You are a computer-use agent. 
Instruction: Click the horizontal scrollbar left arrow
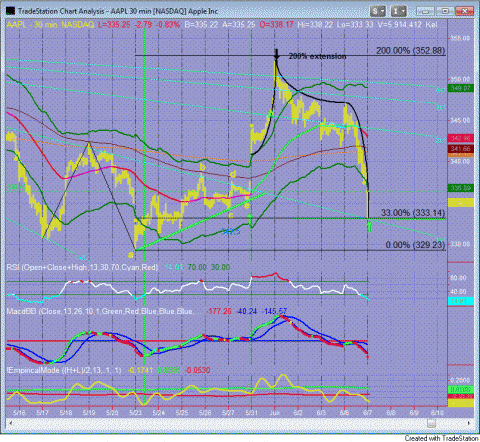(10, 423)
